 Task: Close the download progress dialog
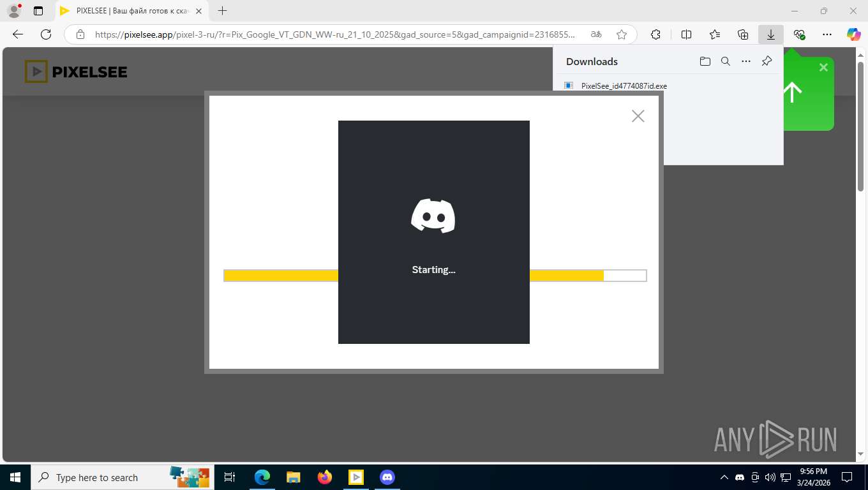point(638,115)
